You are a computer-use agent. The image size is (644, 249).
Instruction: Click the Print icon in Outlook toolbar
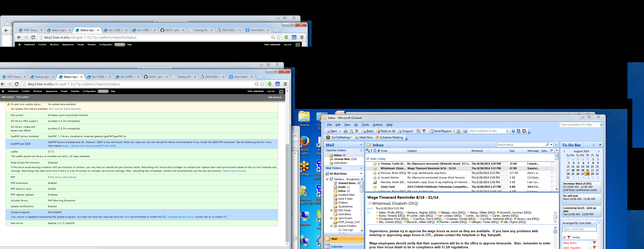point(346,131)
